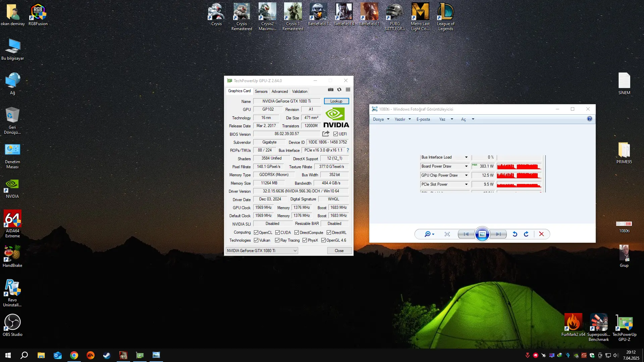Launch PUBG BATTLEGROUNDS from the desktop
The image size is (644, 362).
click(395, 17)
